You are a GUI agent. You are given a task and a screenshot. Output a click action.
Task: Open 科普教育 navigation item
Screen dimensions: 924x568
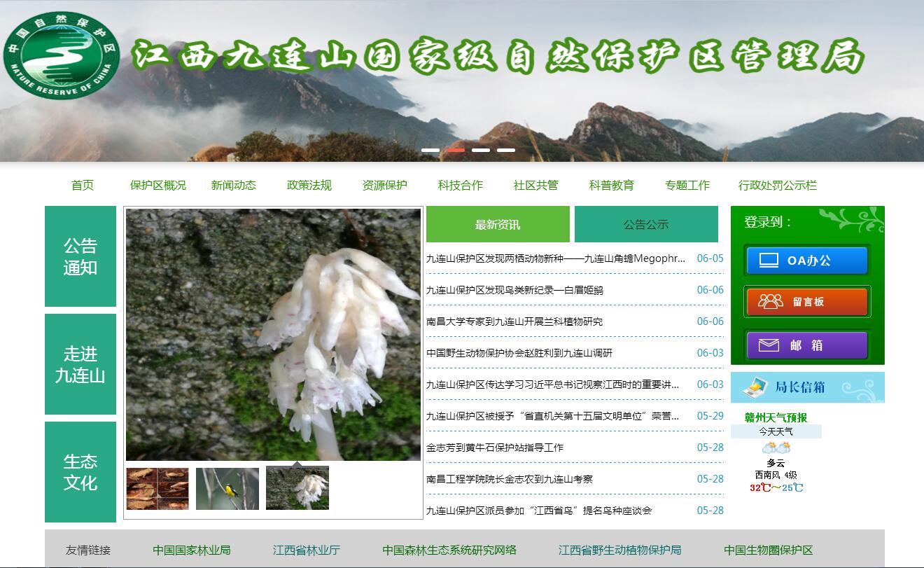coord(612,186)
